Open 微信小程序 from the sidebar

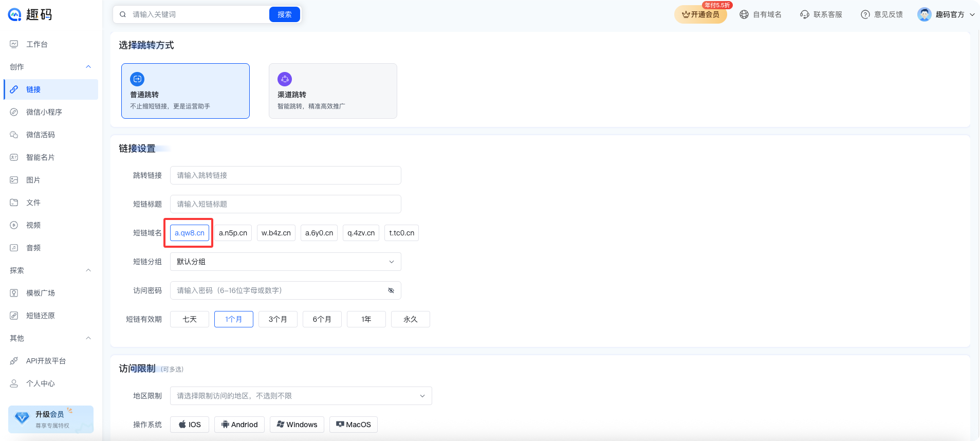tap(44, 112)
